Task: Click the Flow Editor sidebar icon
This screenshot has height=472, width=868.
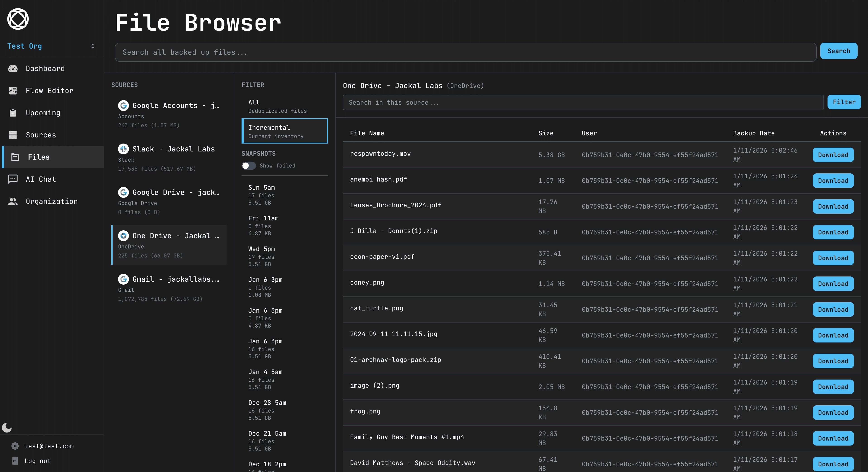Action: click(13, 91)
